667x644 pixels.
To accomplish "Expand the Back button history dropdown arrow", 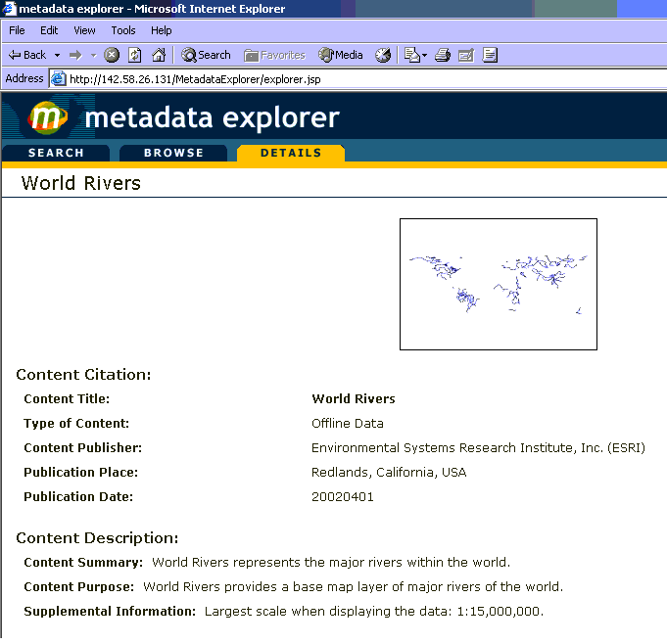I will 57,56.
